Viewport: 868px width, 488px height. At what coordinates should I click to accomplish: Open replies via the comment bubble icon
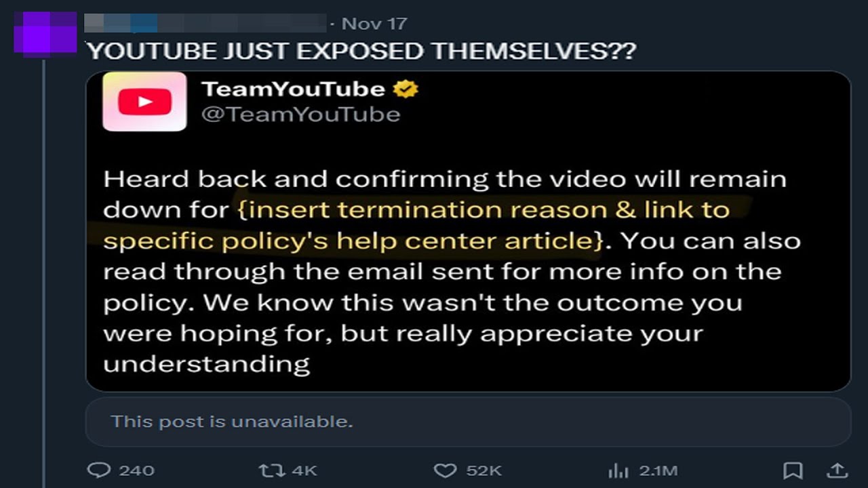(x=100, y=470)
